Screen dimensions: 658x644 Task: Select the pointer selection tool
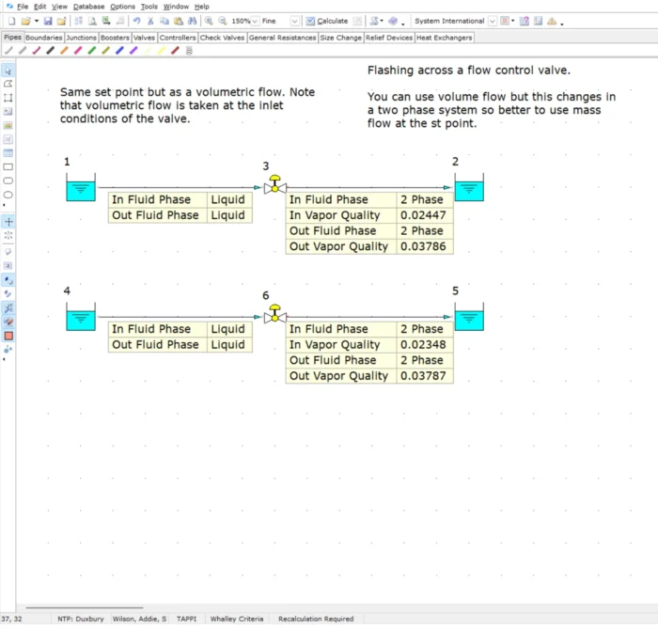tap(8, 71)
